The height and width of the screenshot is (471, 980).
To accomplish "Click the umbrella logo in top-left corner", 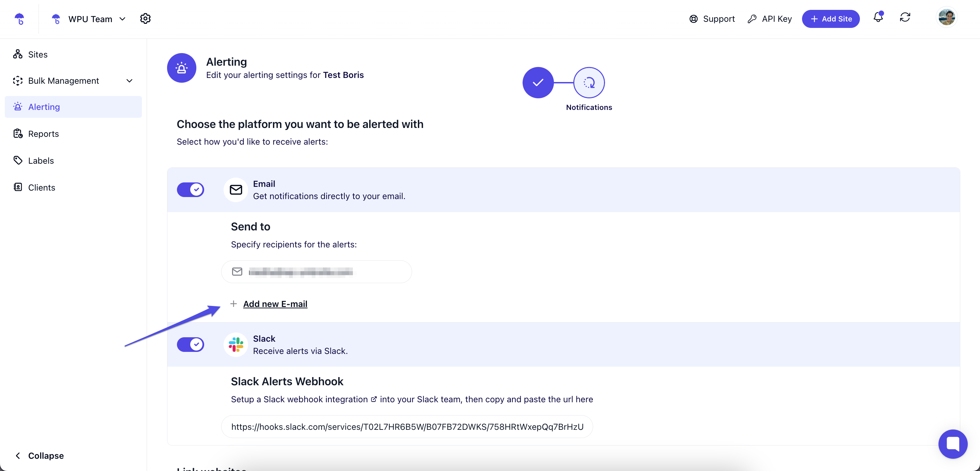I will [19, 19].
